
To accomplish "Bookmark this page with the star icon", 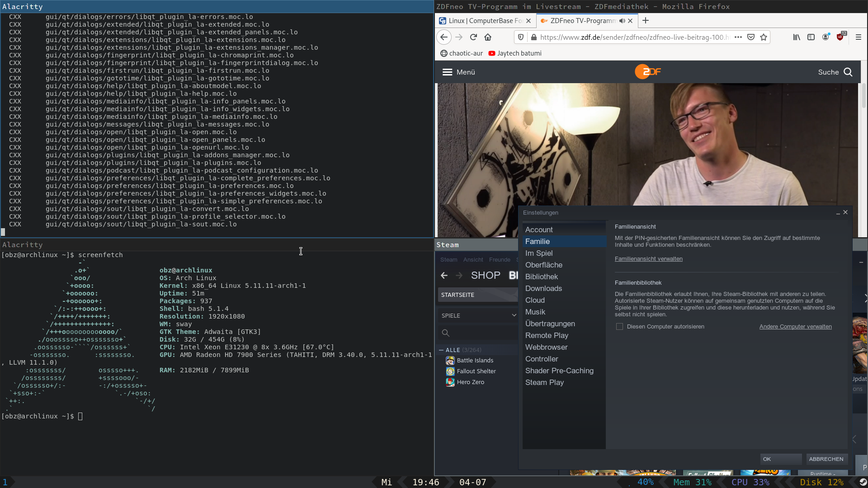I will 764,37.
